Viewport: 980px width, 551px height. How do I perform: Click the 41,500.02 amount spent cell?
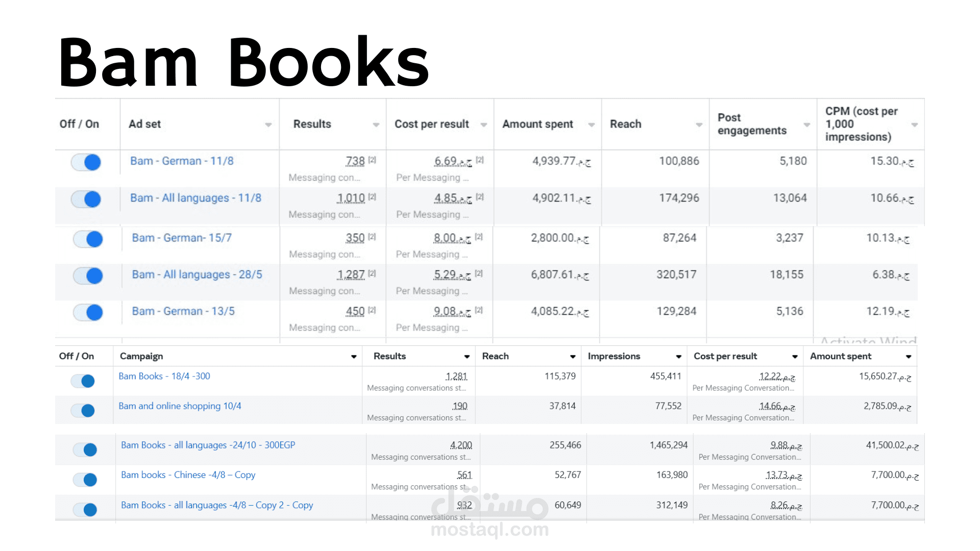pyautogui.click(x=892, y=445)
